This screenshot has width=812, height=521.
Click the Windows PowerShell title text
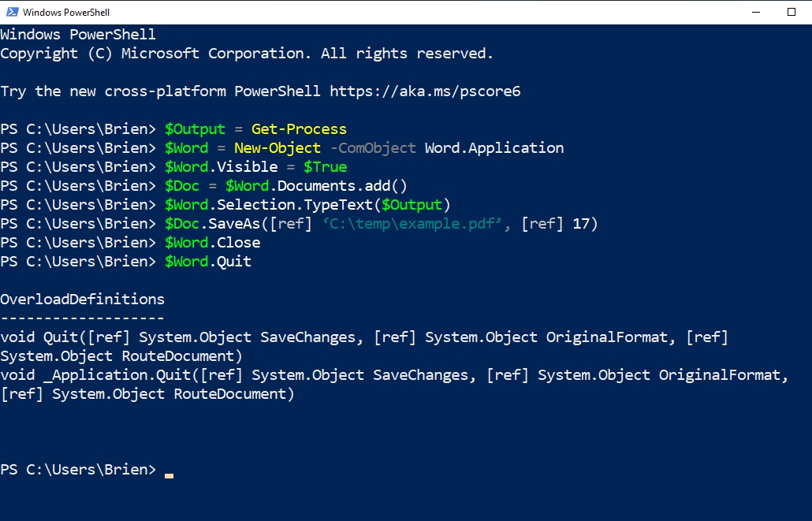pyautogui.click(x=66, y=12)
